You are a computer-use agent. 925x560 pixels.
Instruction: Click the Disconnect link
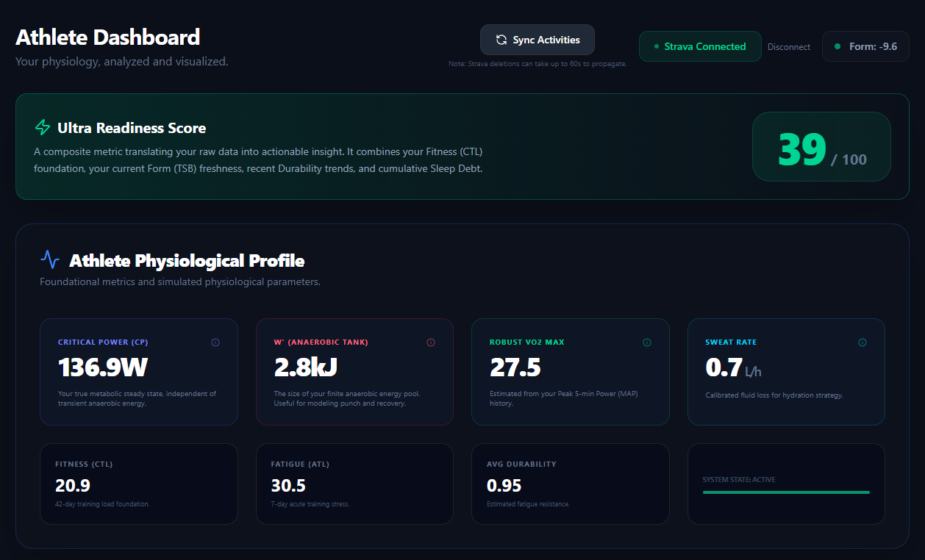pos(788,46)
